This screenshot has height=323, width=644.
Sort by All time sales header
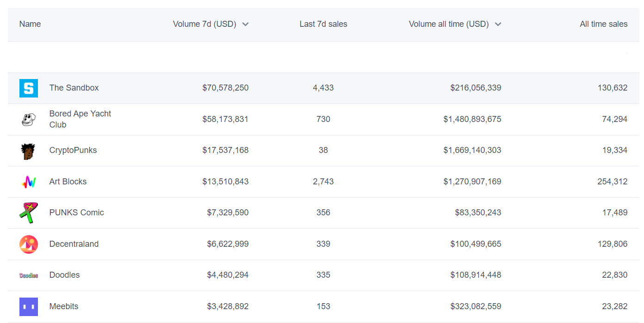[x=603, y=24]
